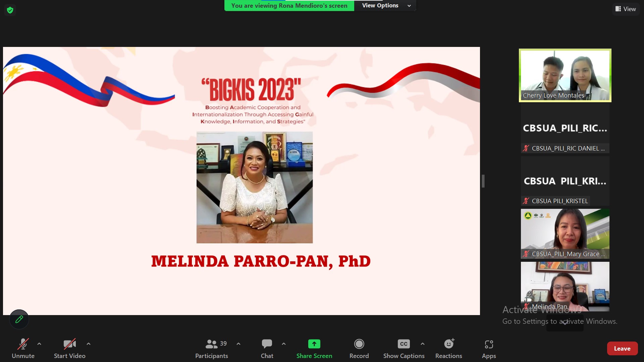Viewport: 644px width, 362px height.
Task: Expand the chevron next to Participants
Action: (x=238, y=344)
